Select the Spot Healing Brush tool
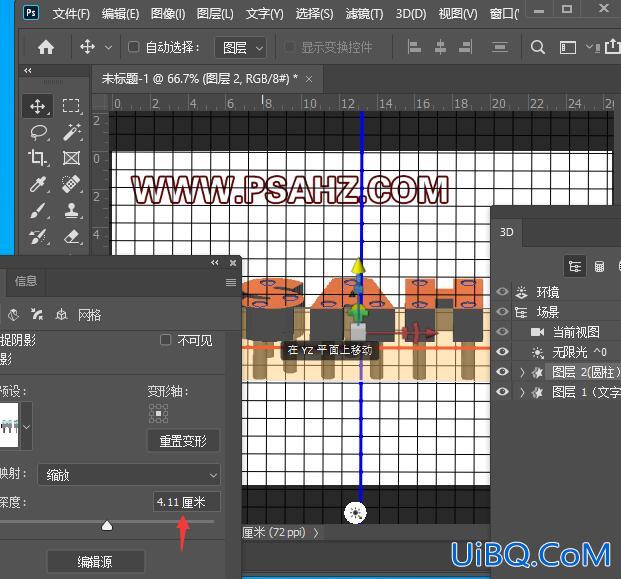The image size is (621, 579). pos(71,184)
